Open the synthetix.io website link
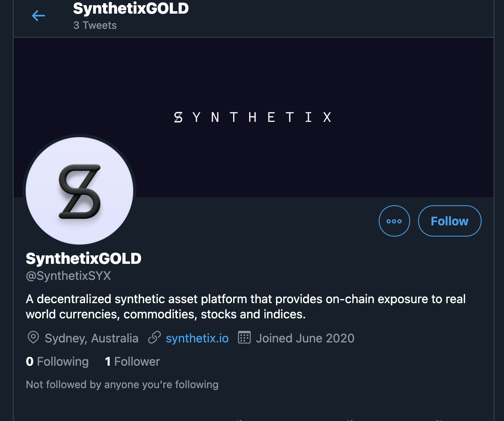Viewport: 504px width, 421px height. [197, 338]
